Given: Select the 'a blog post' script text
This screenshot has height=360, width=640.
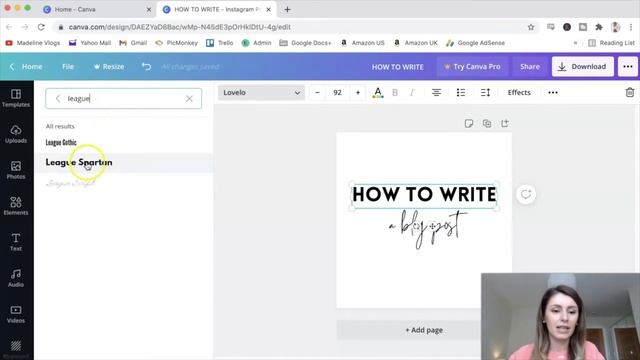Looking at the screenshot, I should [x=428, y=228].
